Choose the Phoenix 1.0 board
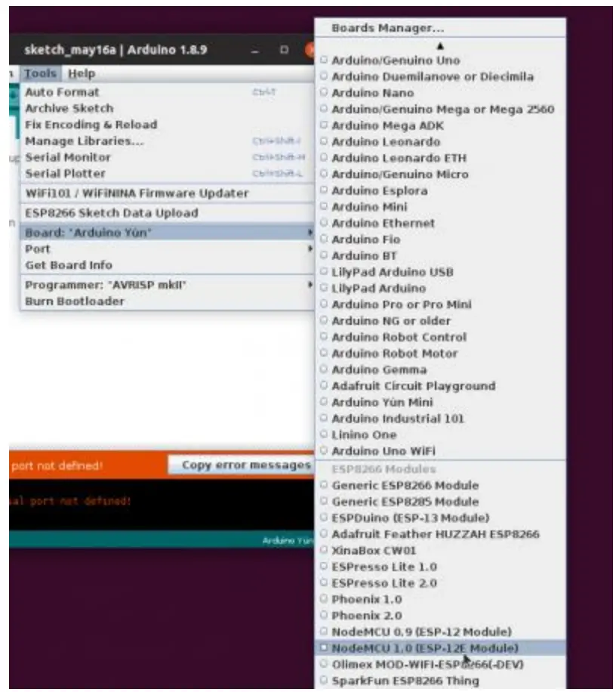Image resolution: width=616 pixels, height=692 pixels. [440, 600]
